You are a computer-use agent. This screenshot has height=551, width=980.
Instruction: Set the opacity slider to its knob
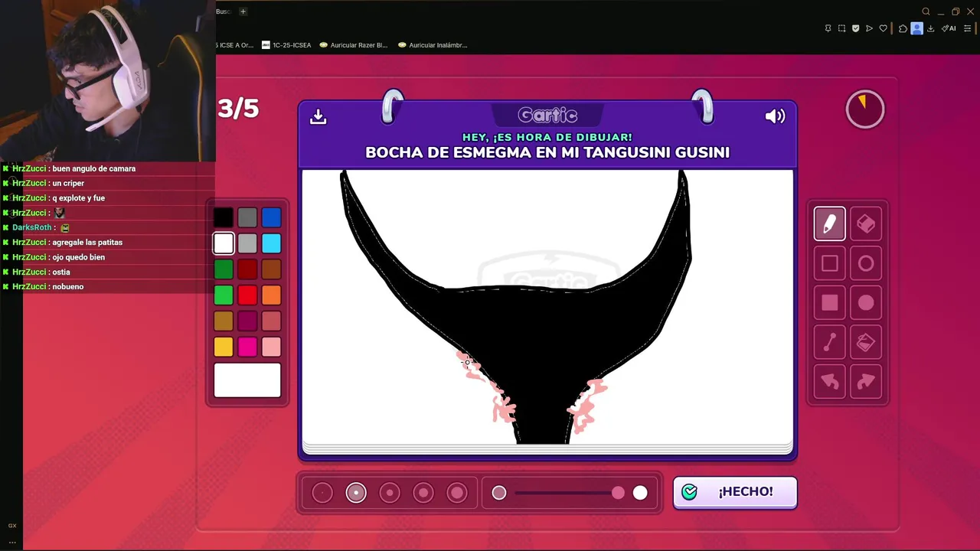pos(618,493)
